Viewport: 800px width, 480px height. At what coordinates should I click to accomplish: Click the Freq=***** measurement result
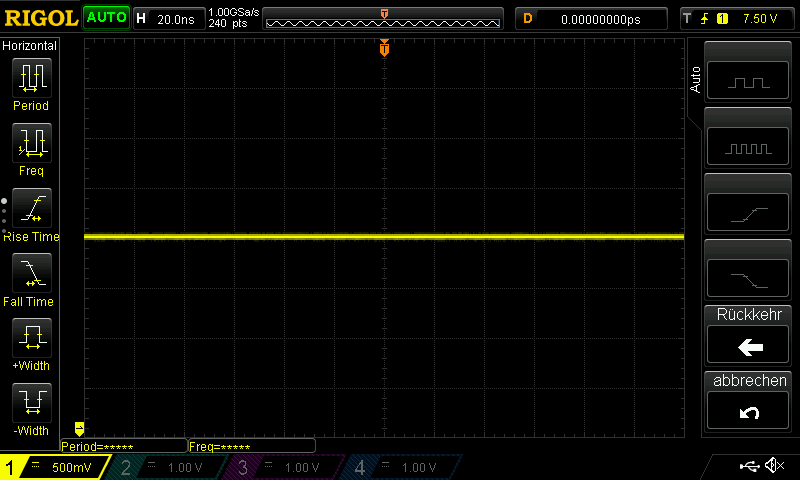coord(252,446)
